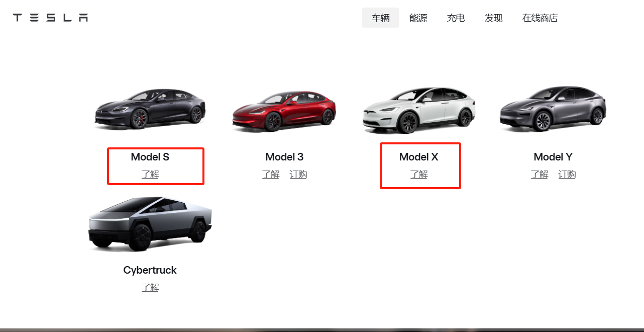The image size is (644, 332).
Task: Click the white Model X car image
Action: click(x=418, y=110)
